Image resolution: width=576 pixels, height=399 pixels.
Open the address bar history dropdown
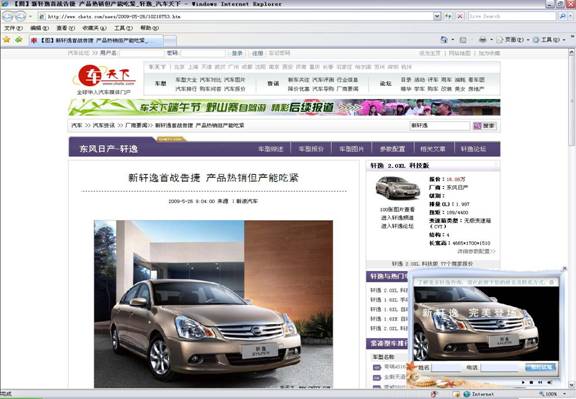[x=437, y=16]
